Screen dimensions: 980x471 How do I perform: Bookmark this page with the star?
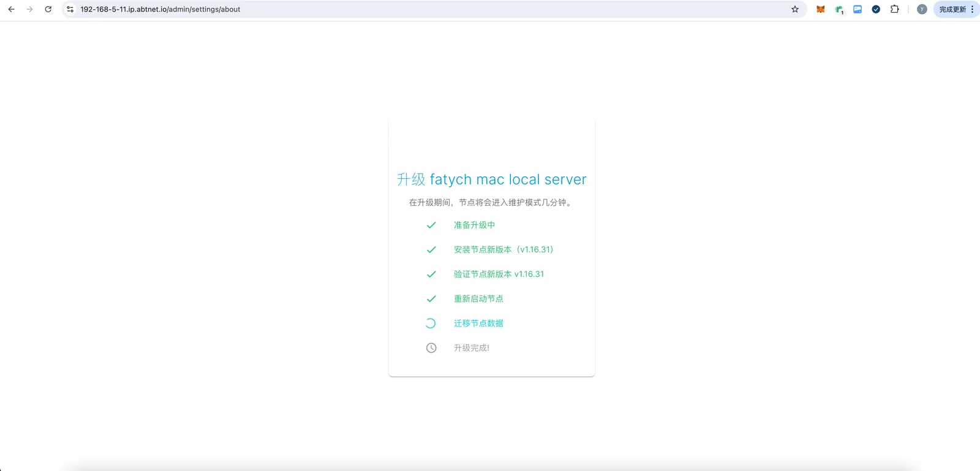(795, 9)
